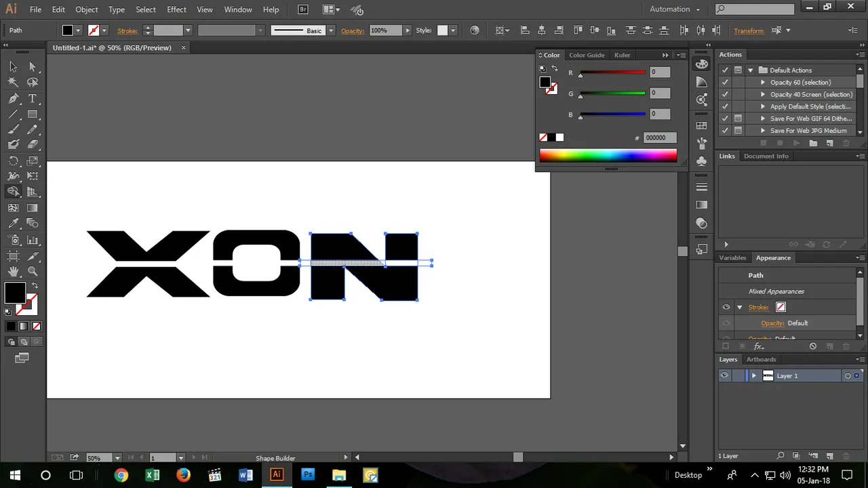Click Clear Appearance icon

[813, 346]
